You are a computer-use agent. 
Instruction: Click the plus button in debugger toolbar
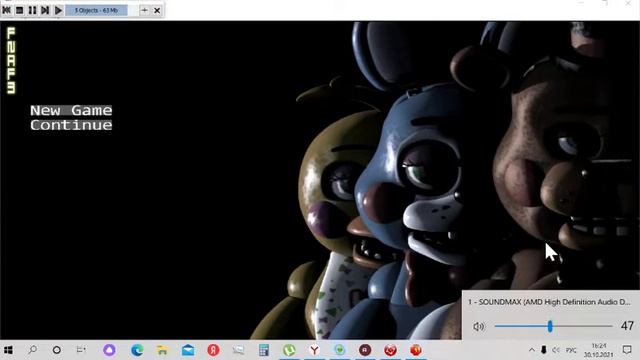pos(144,10)
